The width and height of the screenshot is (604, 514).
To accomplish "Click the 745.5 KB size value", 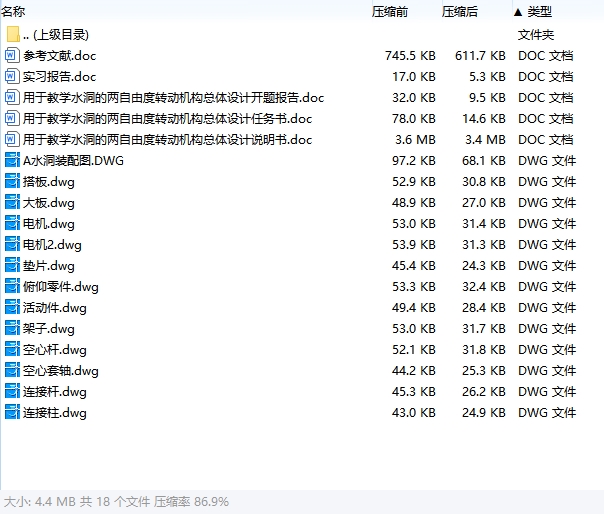I will pos(410,56).
